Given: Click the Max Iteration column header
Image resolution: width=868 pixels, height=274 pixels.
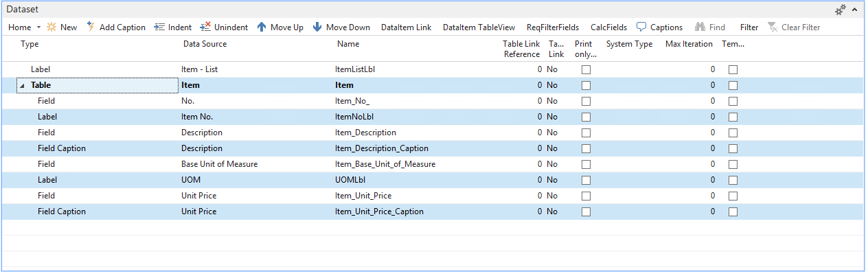Looking at the screenshot, I should click(x=689, y=44).
